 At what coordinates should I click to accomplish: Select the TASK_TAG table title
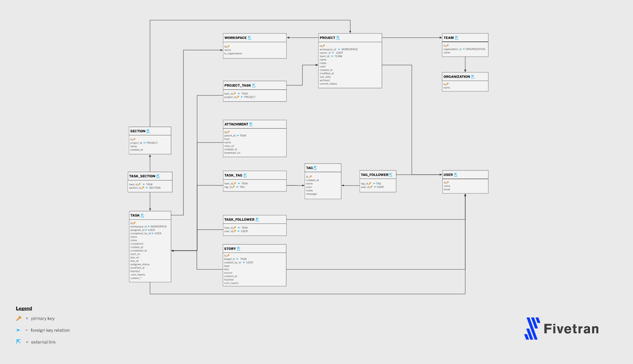pyautogui.click(x=233, y=175)
